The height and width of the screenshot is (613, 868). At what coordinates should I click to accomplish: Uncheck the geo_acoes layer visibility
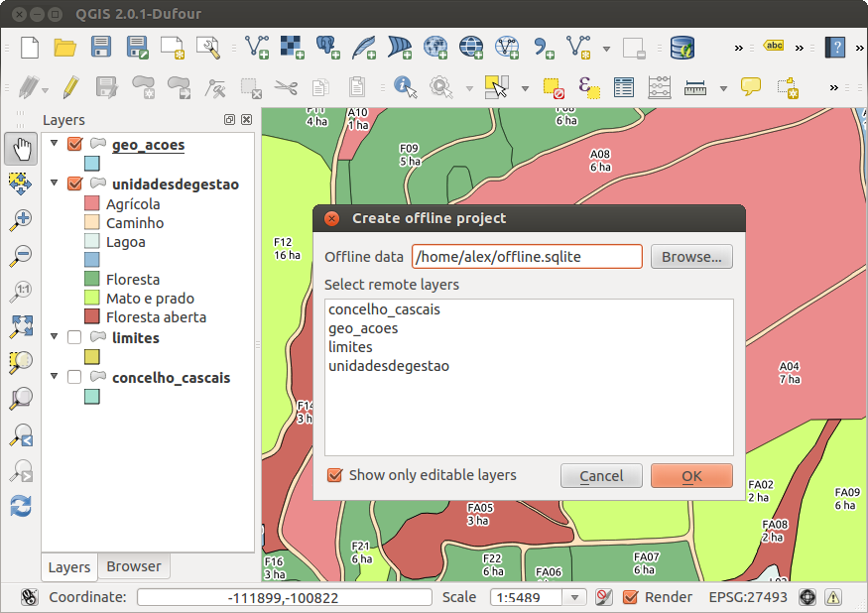point(74,145)
